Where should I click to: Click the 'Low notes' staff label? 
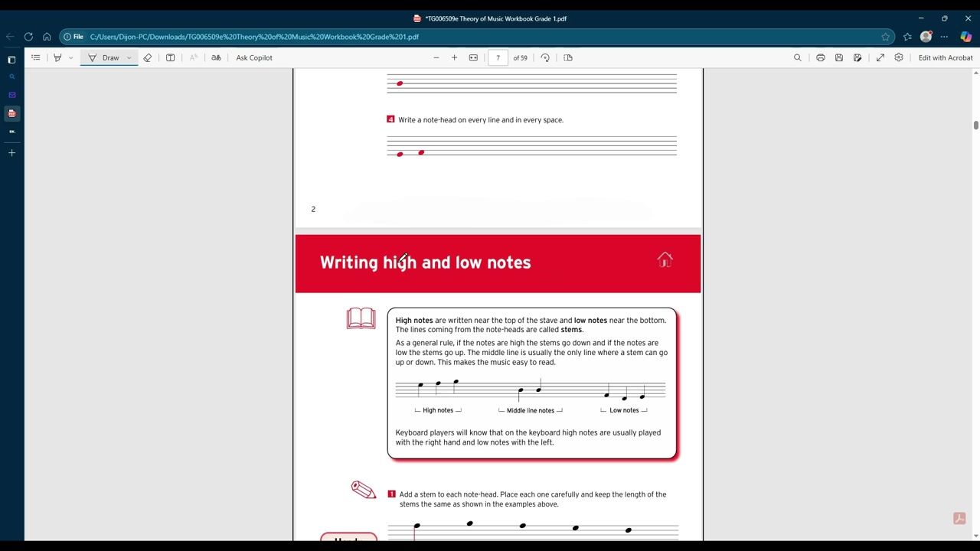click(624, 410)
